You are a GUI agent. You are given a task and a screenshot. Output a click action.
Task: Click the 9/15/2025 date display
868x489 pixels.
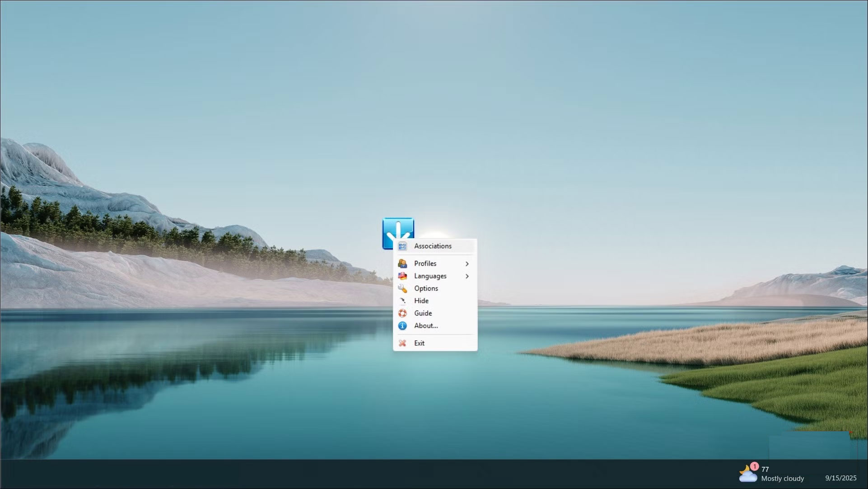click(841, 478)
